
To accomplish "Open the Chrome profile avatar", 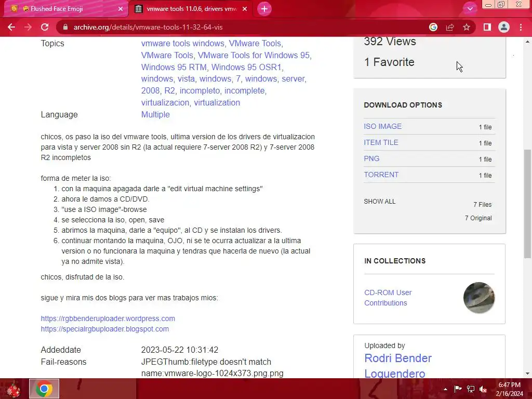I will click(504, 27).
